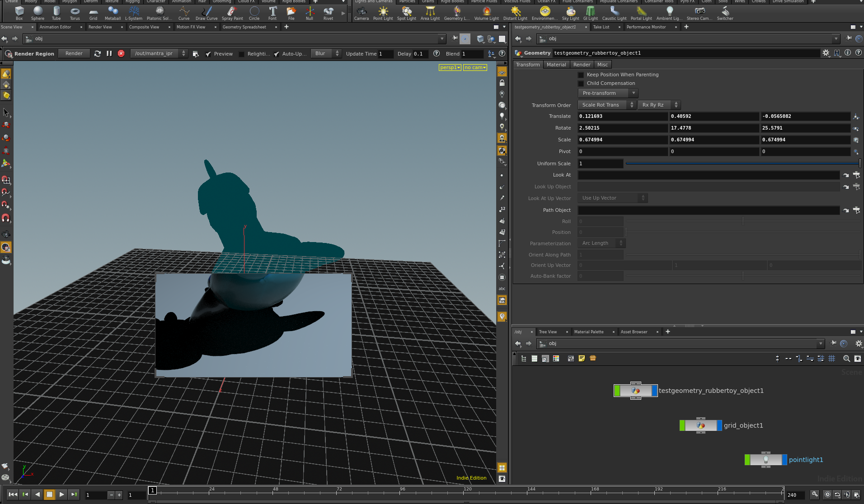Screen dimensions: 864x504
Task: Click the Render button
Action: [74, 53]
